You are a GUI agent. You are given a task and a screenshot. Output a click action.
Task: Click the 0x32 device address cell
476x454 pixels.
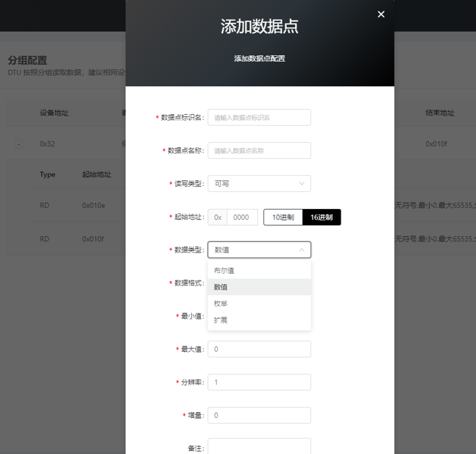[47, 144]
